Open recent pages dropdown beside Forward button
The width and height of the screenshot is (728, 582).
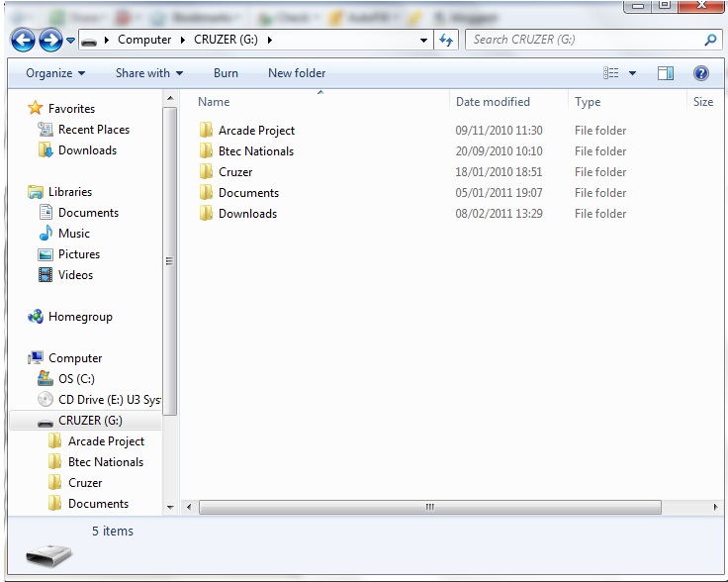pyautogui.click(x=70, y=41)
